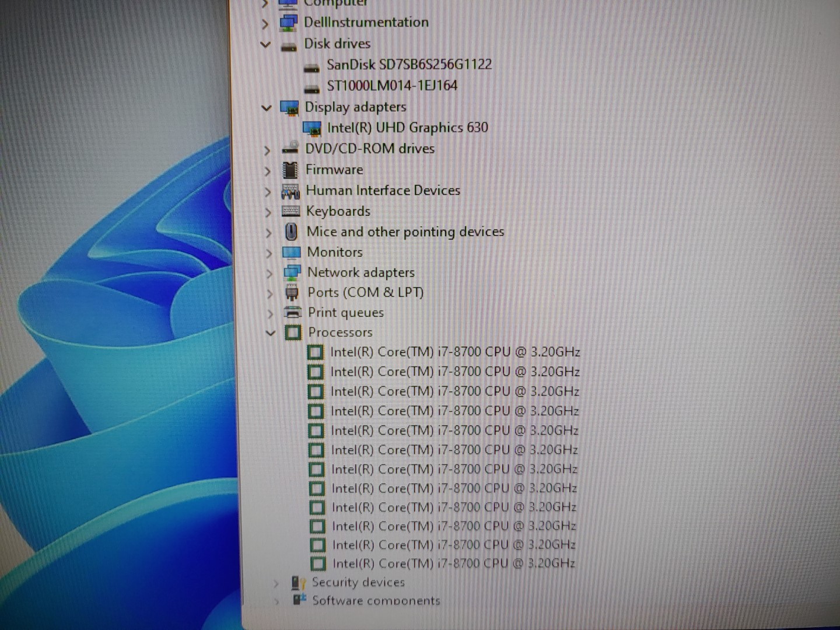Expand the Human Interface Devices node
This screenshot has height=630, width=840.
(x=268, y=192)
